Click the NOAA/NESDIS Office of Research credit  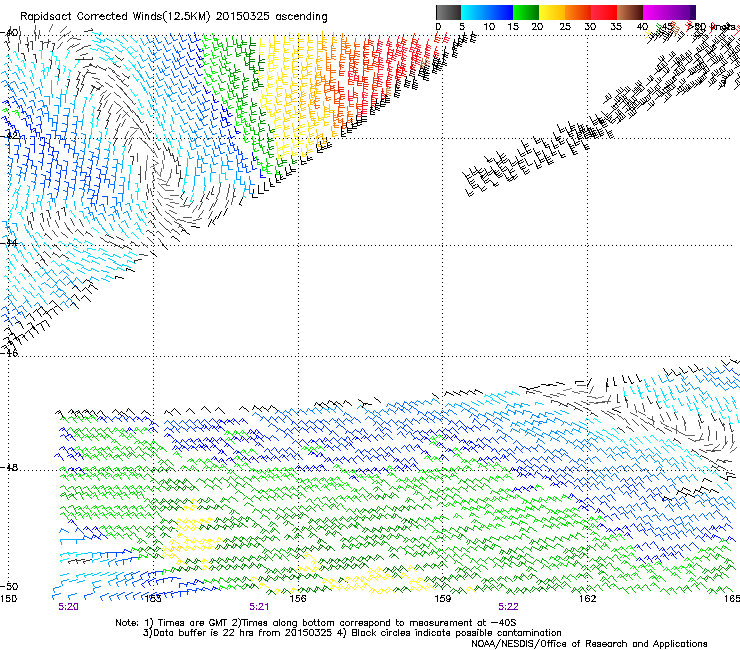coord(589,644)
